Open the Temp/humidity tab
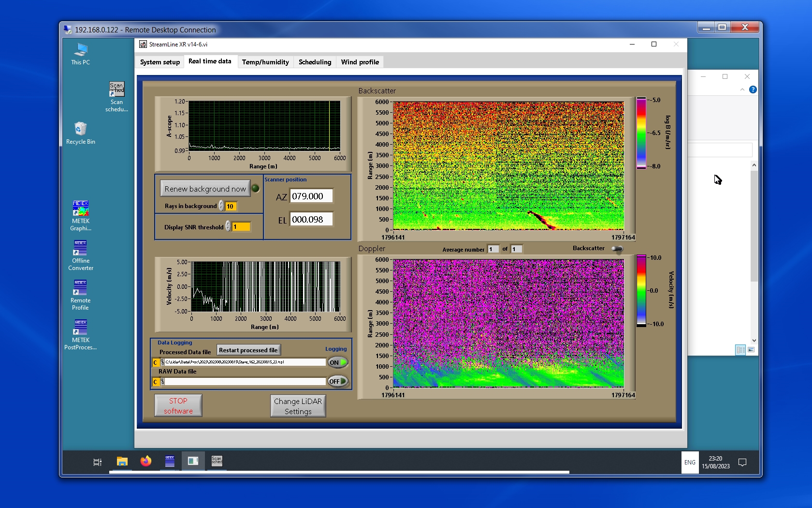812x508 pixels. 265,62
